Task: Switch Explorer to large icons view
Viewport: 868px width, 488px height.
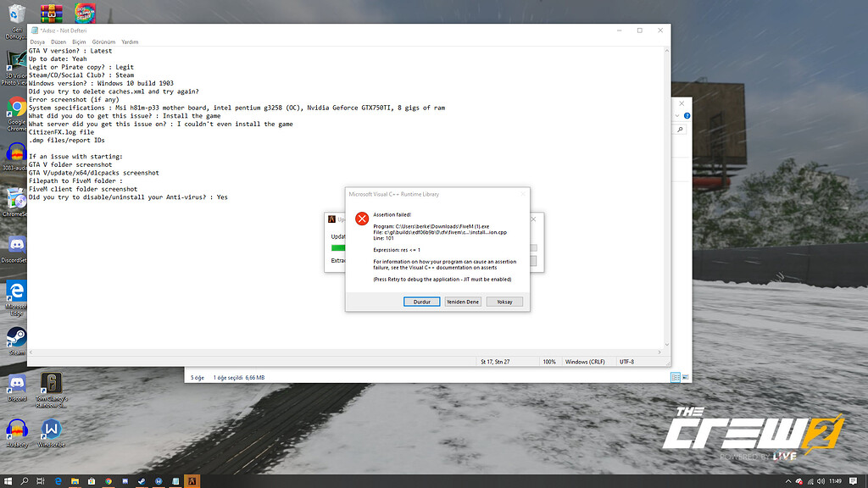Action: (x=685, y=377)
